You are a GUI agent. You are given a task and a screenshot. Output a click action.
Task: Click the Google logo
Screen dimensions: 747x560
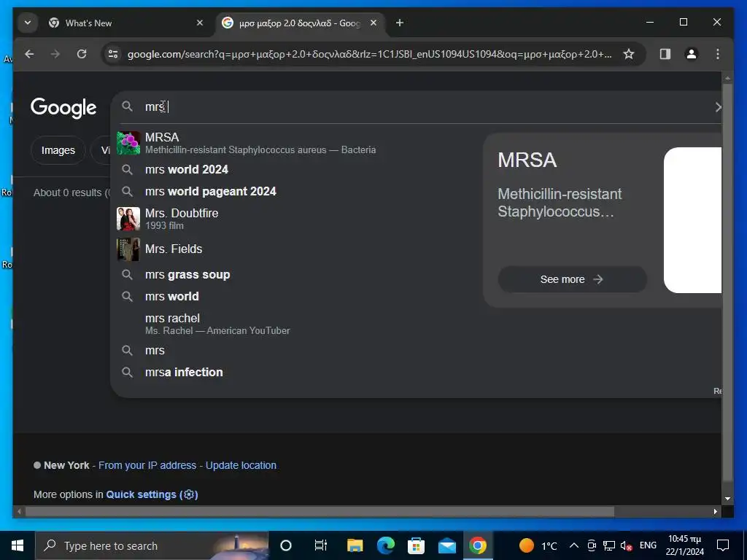(x=64, y=108)
